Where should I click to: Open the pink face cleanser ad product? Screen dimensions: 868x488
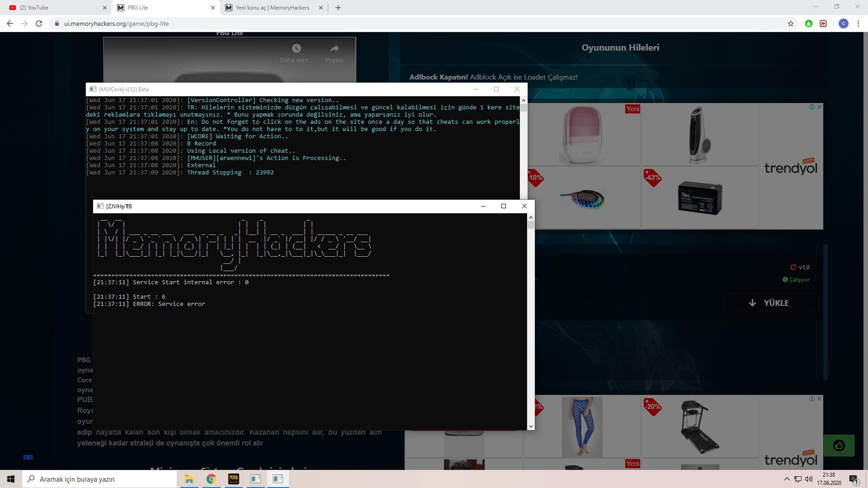[583, 134]
